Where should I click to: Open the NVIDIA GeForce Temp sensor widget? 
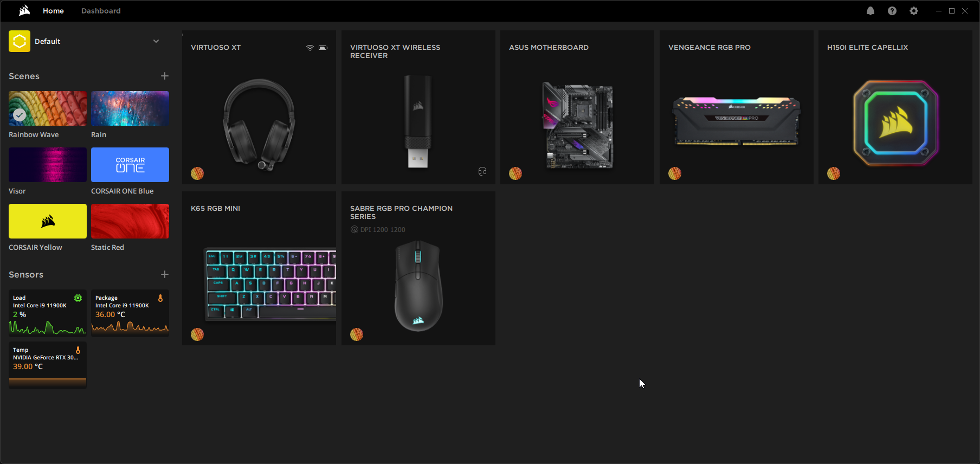click(48, 365)
